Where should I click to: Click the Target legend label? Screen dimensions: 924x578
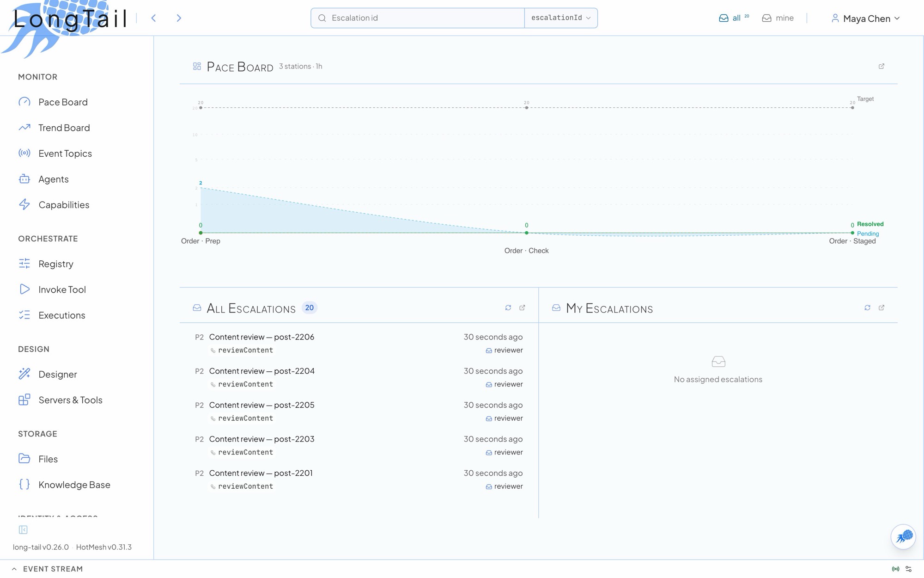tap(865, 99)
